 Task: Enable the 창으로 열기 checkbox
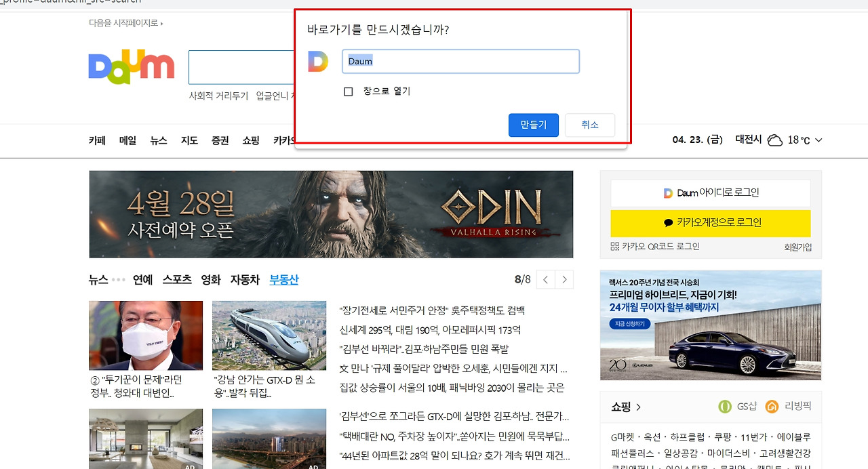tap(349, 91)
